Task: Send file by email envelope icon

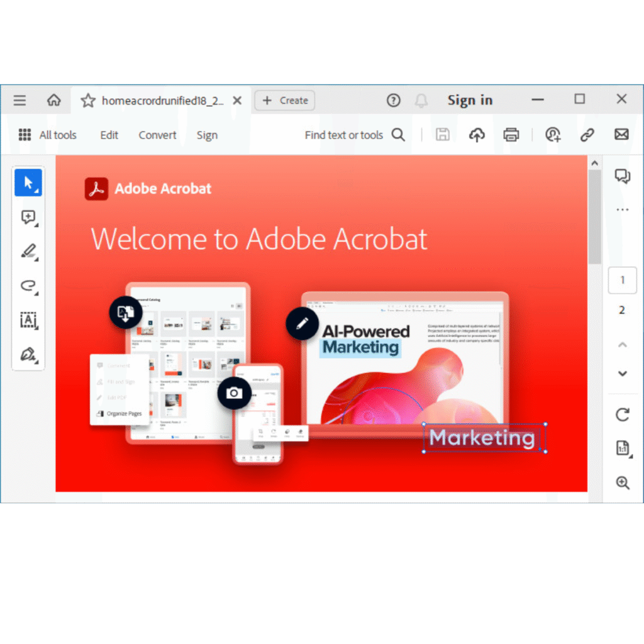Action: pos(621,135)
